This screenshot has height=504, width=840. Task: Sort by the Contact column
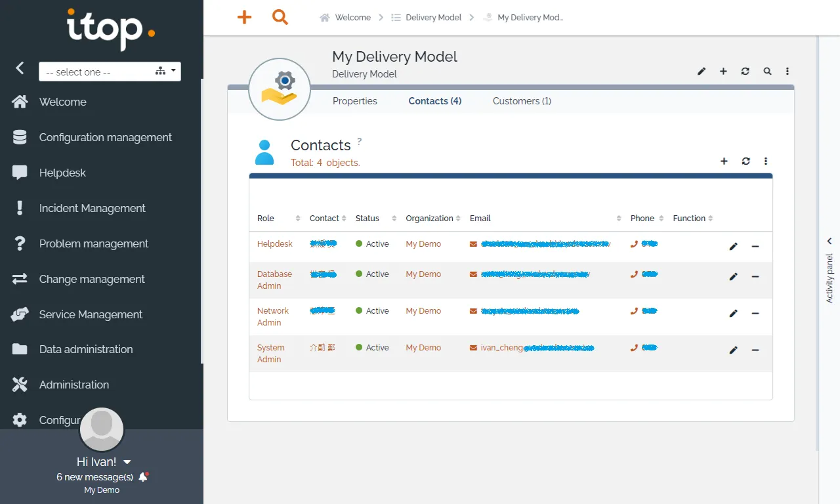coord(327,218)
